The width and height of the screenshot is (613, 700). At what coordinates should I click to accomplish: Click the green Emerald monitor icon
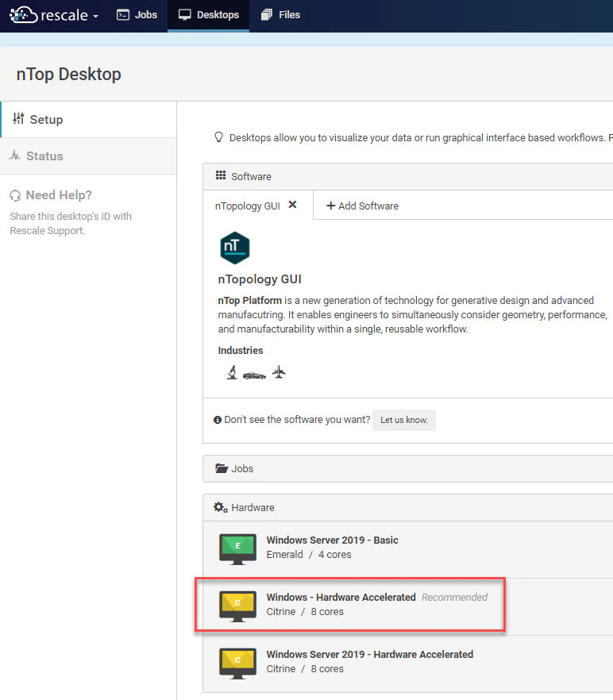click(x=237, y=548)
